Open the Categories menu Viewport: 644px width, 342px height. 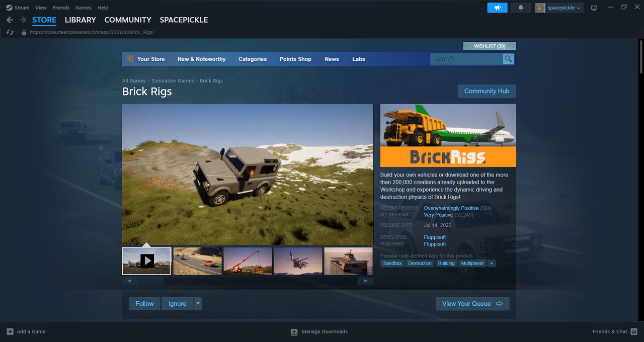click(x=253, y=59)
